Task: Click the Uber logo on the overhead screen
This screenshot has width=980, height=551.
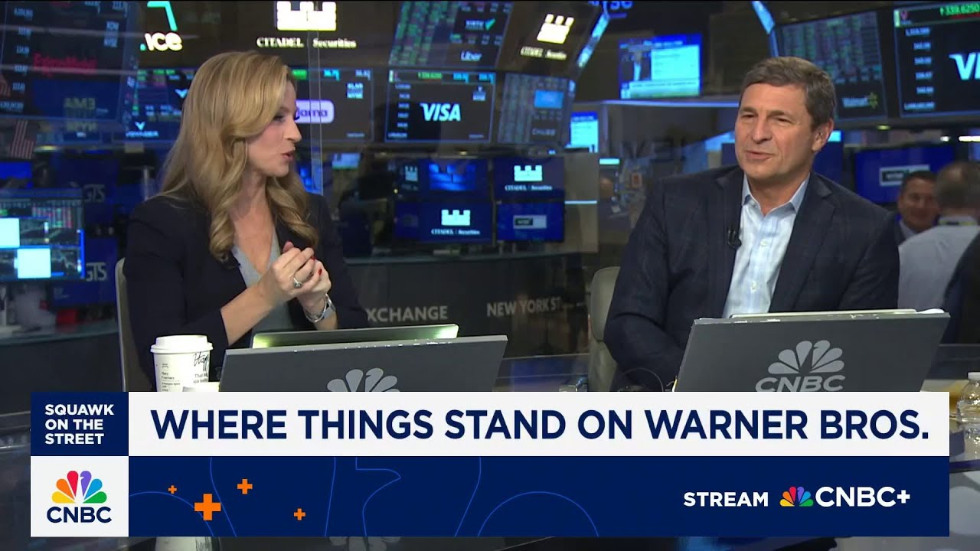Action: point(471,55)
